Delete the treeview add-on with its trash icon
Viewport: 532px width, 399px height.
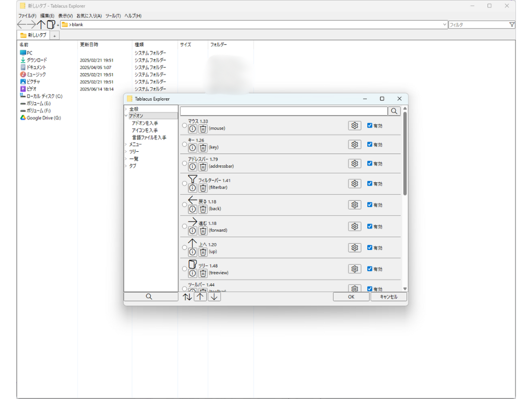click(x=203, y=273)
